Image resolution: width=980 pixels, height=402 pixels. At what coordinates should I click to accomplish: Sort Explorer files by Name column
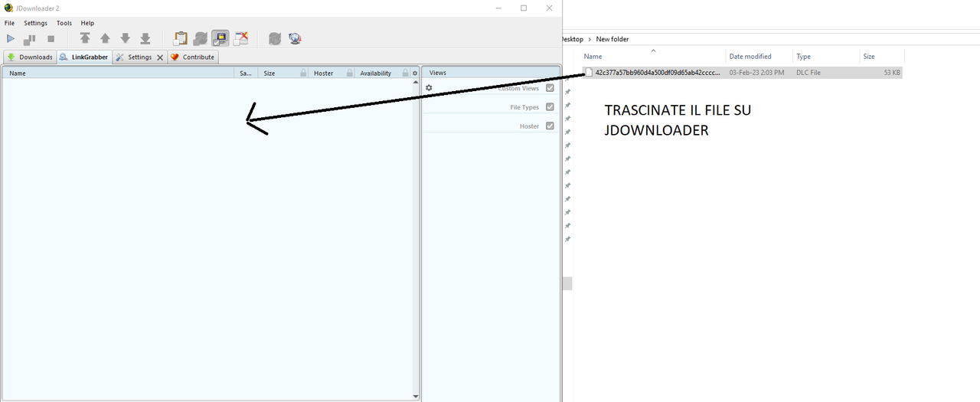[652, 56]
